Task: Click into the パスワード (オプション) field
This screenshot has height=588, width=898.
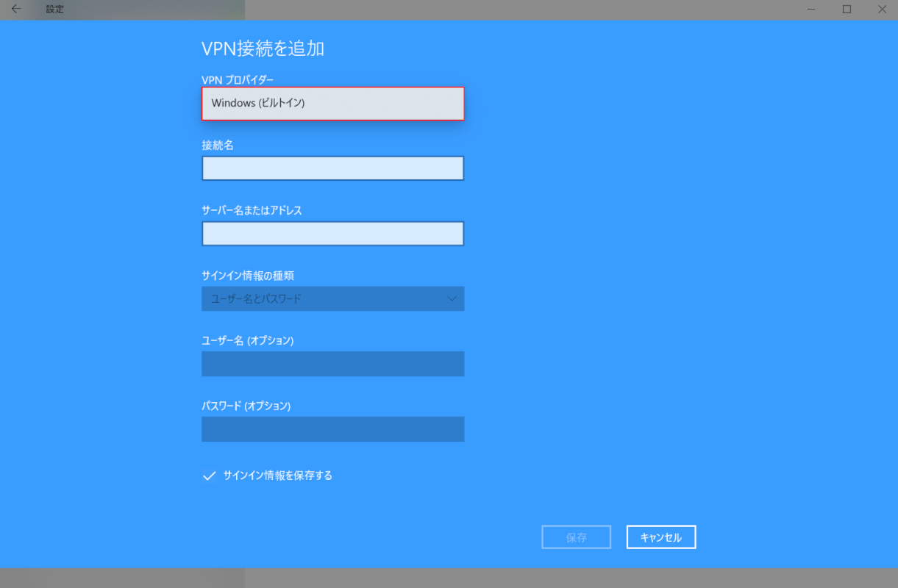Action: (x=332, y=429)
